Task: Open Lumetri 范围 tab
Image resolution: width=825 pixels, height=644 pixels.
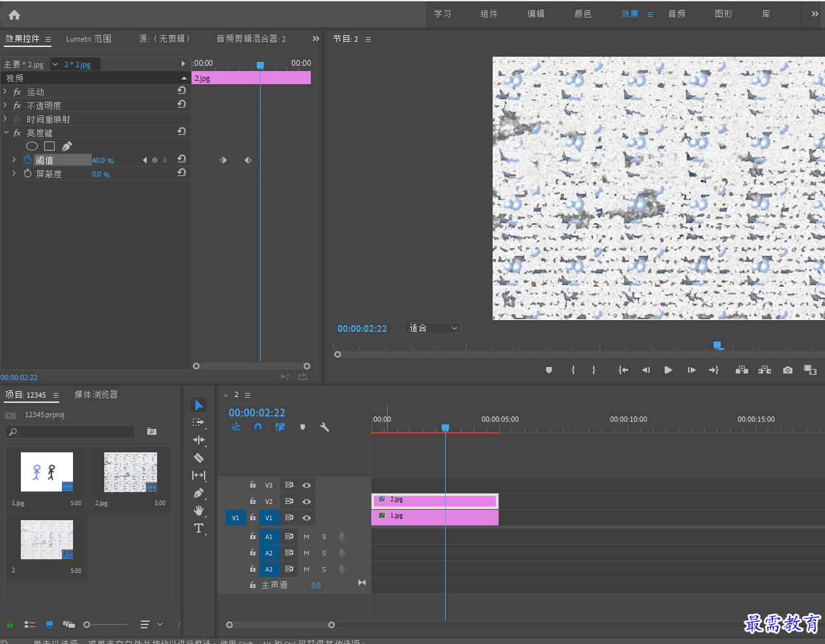Action: click(x=89, y=38)
